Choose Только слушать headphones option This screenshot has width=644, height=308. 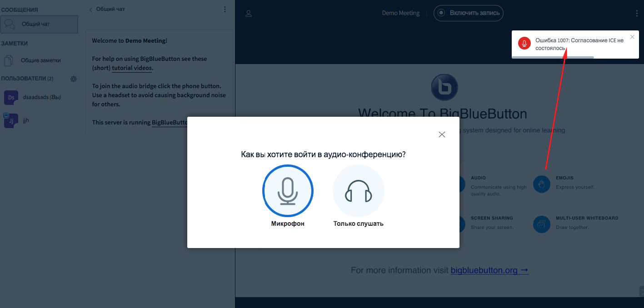tap(358, 190)
